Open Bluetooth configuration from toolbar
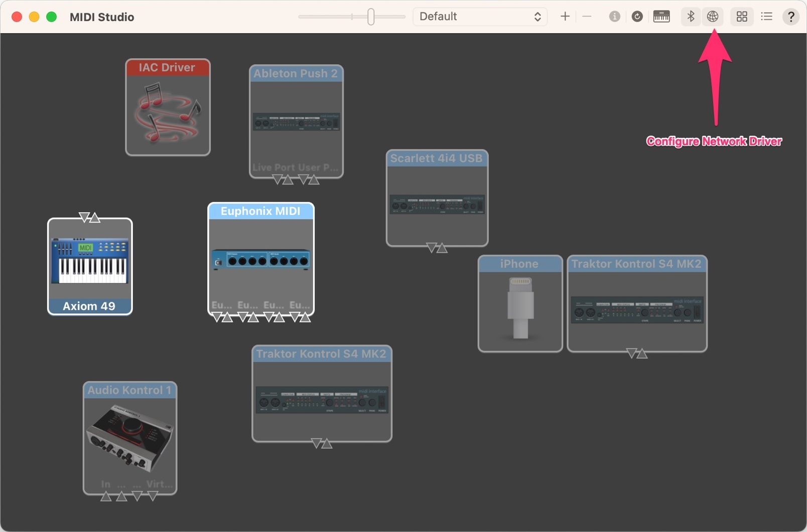The width and height of the screenshot is (807, 532). 691,17
